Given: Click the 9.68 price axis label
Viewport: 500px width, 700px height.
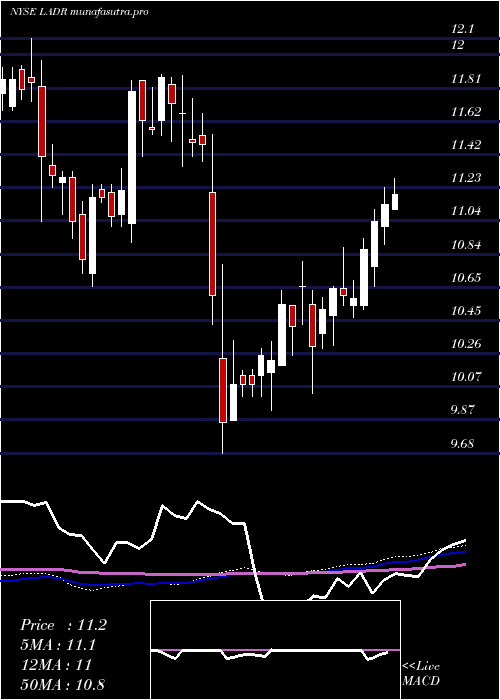Looking at the screenshot, I should (x=462, y=444).
